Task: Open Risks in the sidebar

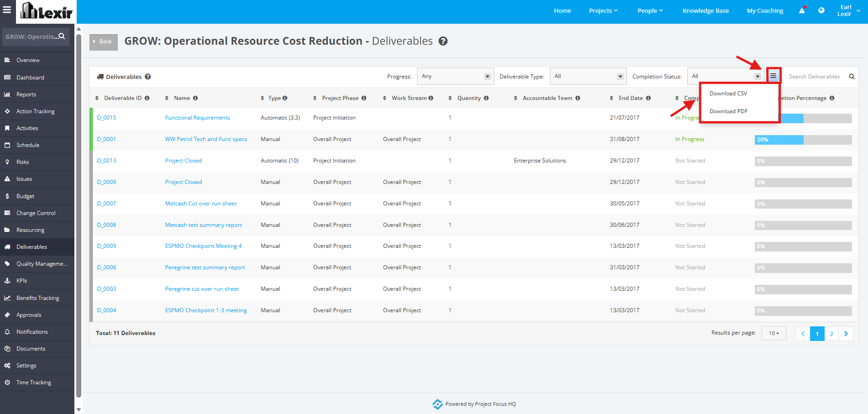Action: [x=37, y=162]
